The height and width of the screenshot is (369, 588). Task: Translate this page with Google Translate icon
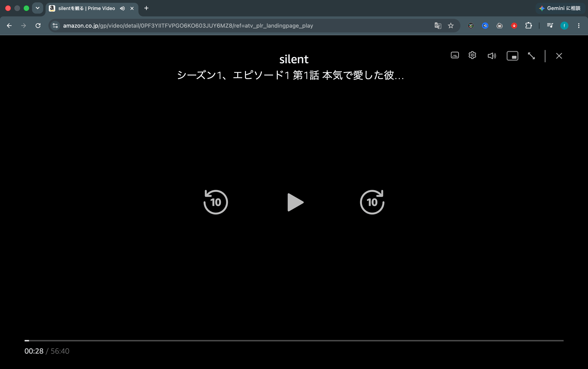438,26
